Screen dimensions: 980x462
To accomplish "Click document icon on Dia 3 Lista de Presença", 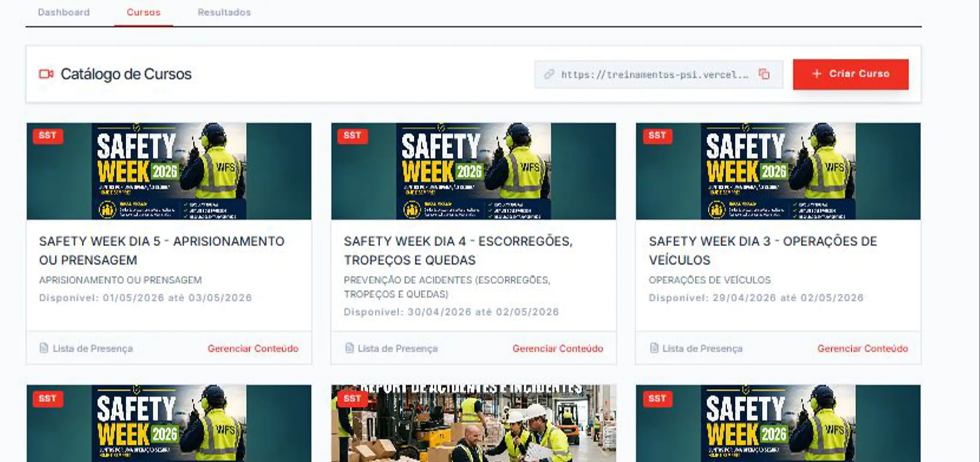I will click(654, 348).
